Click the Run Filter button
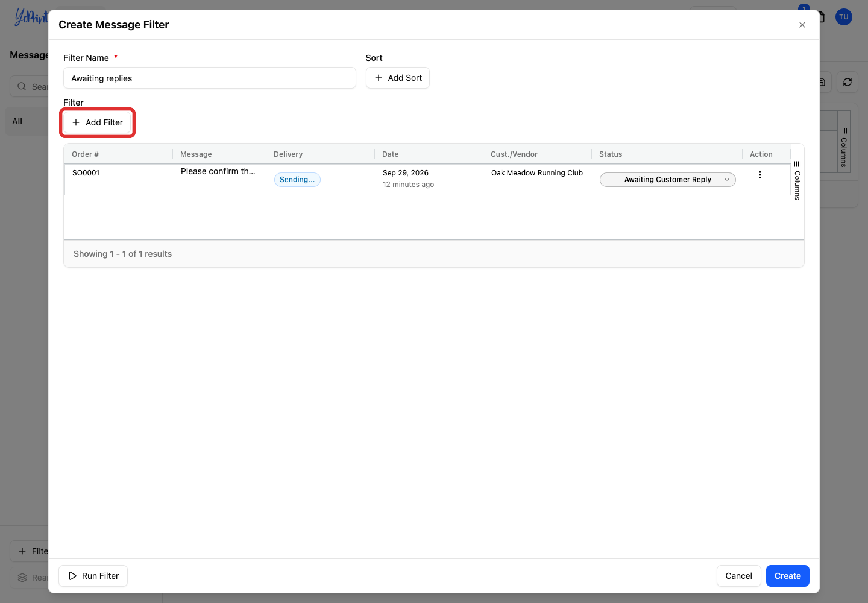The image size is (868, 603). [93, 576]
